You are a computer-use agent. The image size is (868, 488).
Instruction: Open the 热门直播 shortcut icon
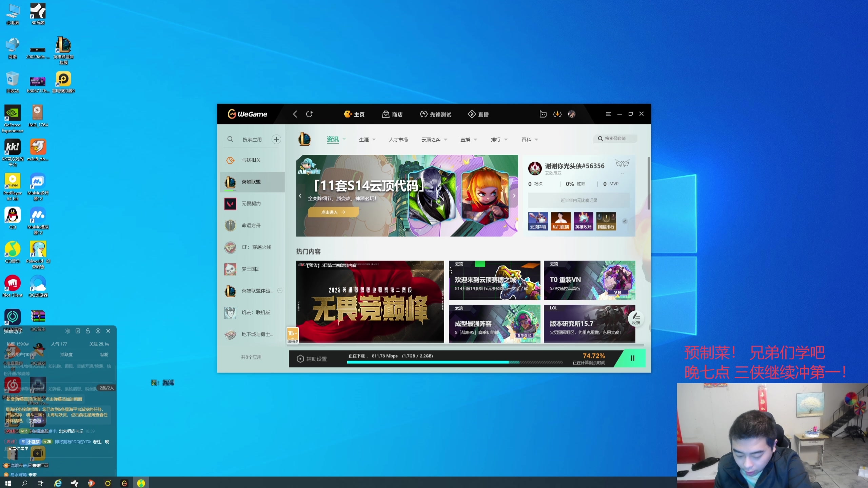pyautogui.click(x=560, y=221)
